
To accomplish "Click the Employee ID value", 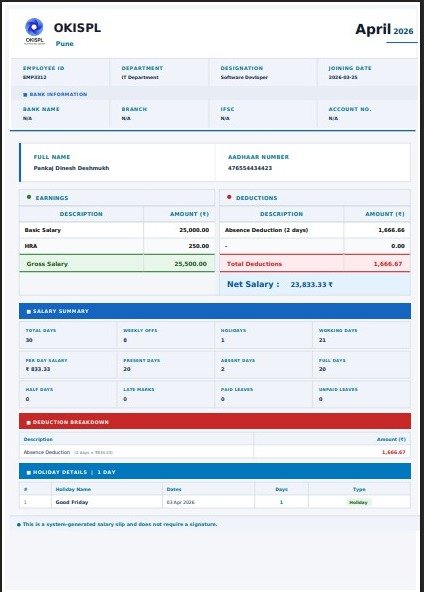I will 35,77.
